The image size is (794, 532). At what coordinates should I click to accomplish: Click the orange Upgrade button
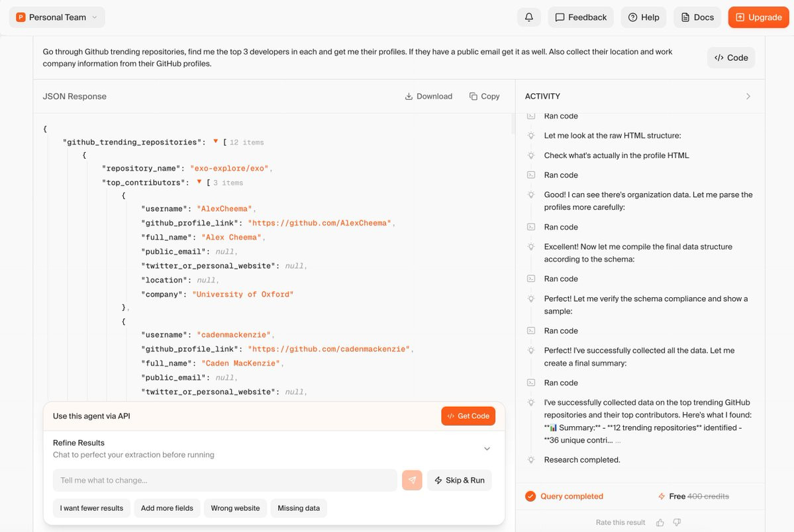[758, 17]
